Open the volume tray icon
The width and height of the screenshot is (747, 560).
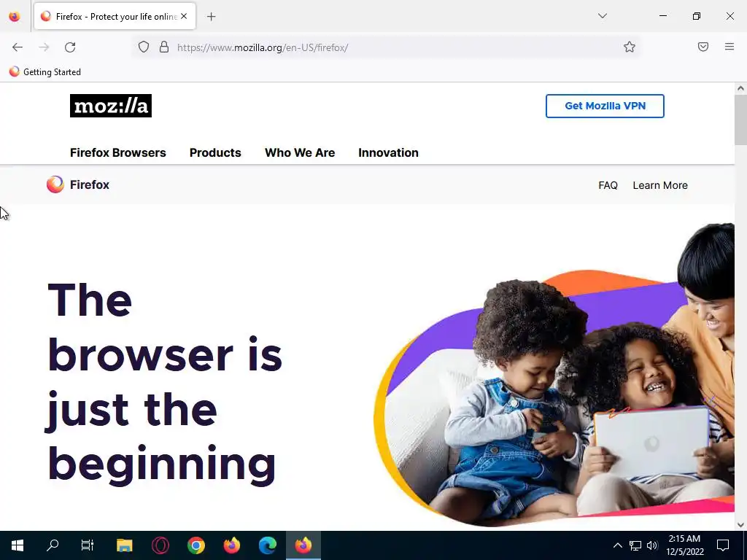coord(652,545)
